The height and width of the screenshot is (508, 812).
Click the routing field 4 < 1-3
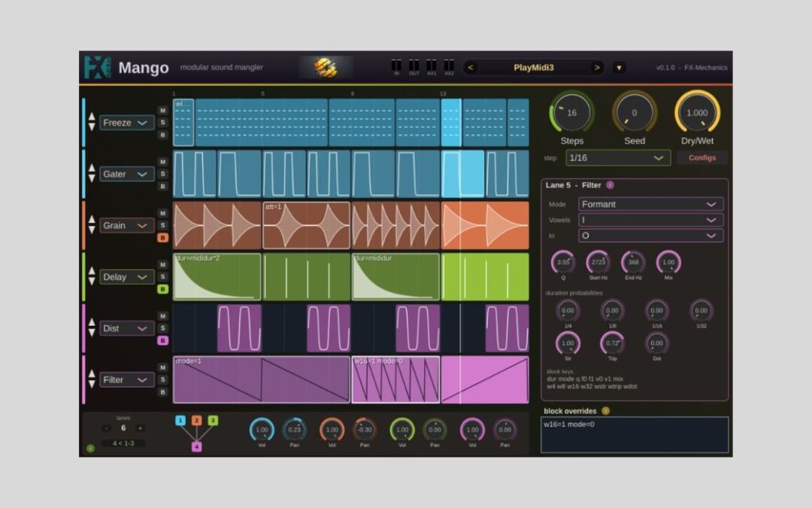point(123,443)
